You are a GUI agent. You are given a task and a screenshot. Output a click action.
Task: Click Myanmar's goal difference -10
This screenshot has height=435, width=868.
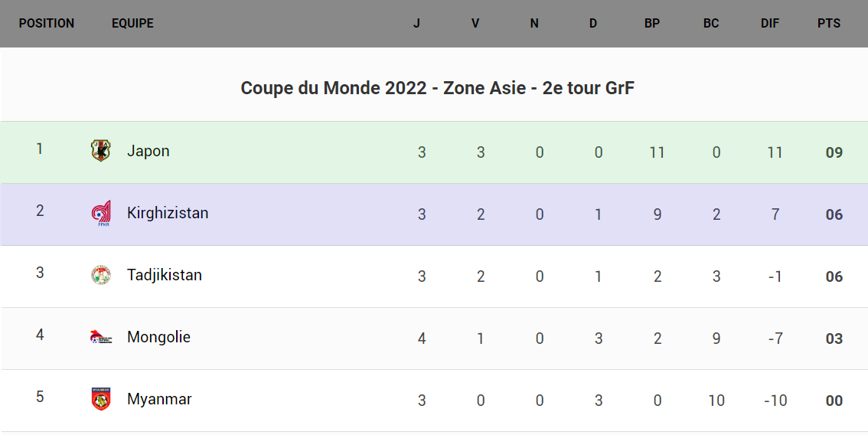775,401
